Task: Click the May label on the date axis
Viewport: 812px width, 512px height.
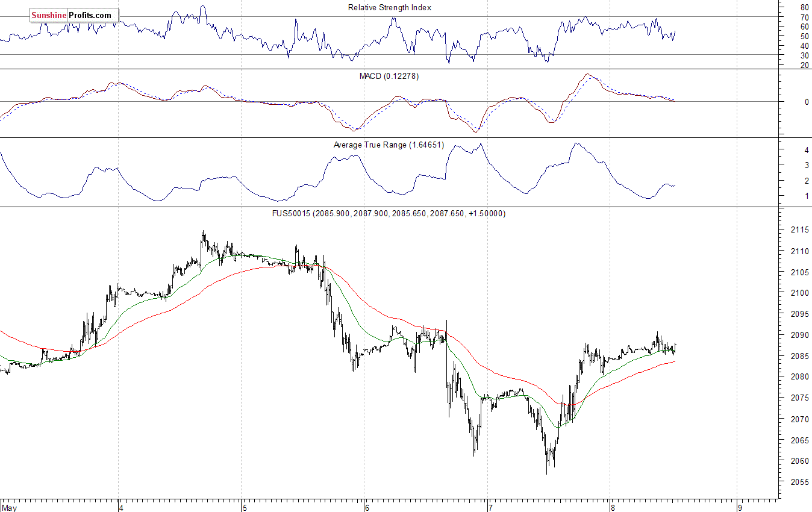Action: click(x=10, y=508)
